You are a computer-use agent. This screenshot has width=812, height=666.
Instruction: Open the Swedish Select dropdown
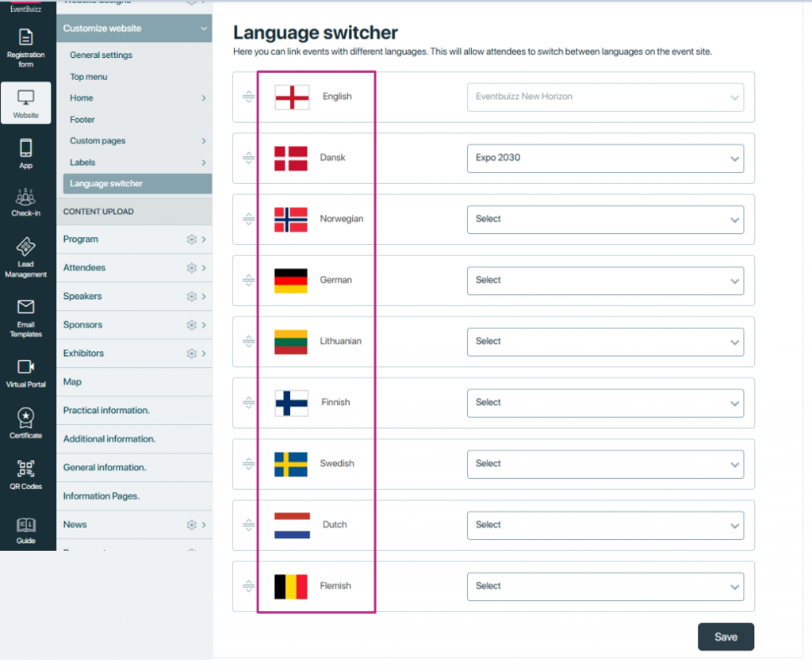605,464
